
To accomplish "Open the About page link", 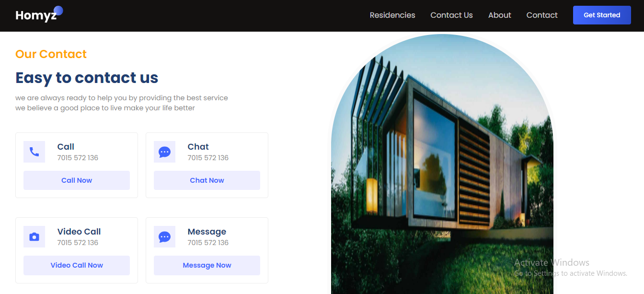I will coord(500,15).
